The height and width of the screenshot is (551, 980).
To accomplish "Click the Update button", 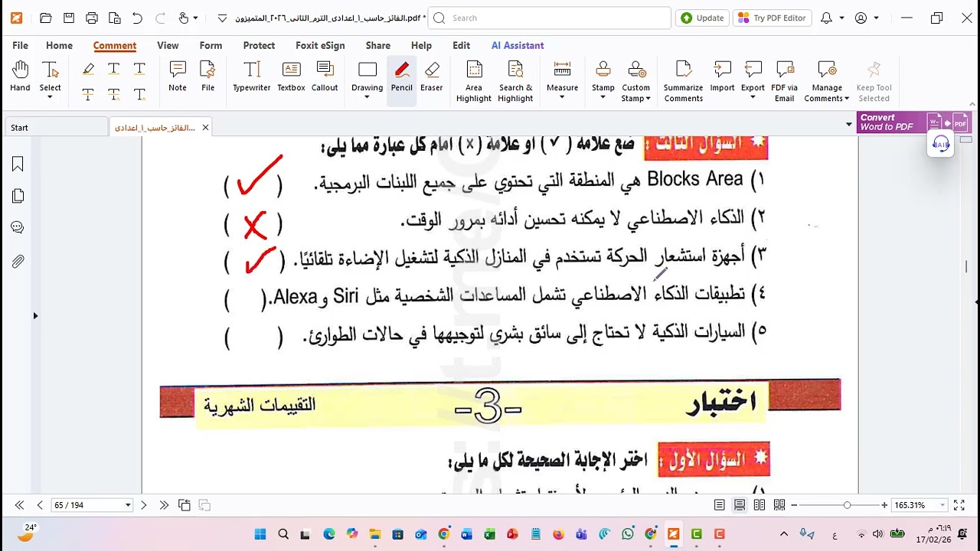I will coord(702,18).
